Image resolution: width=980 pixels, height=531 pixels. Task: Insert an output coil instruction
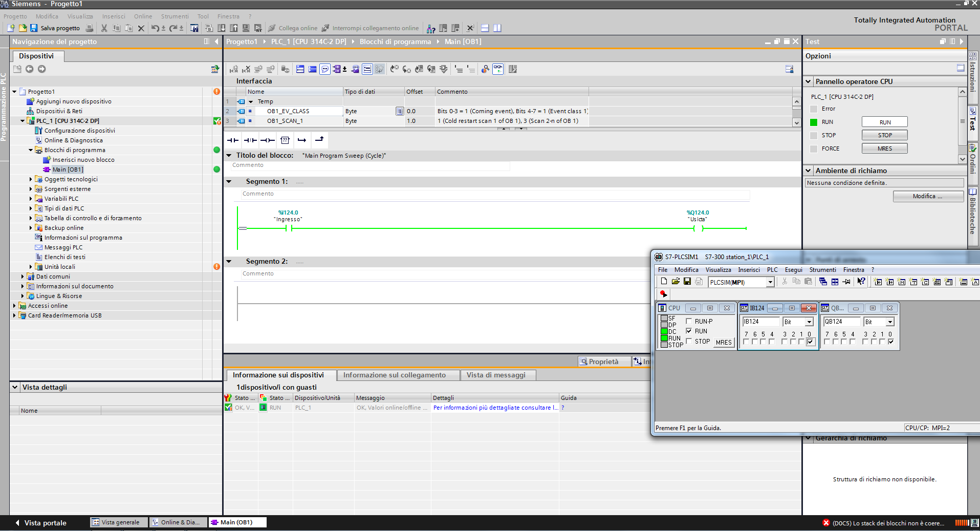pyautogui.click(x=268, y=140)
